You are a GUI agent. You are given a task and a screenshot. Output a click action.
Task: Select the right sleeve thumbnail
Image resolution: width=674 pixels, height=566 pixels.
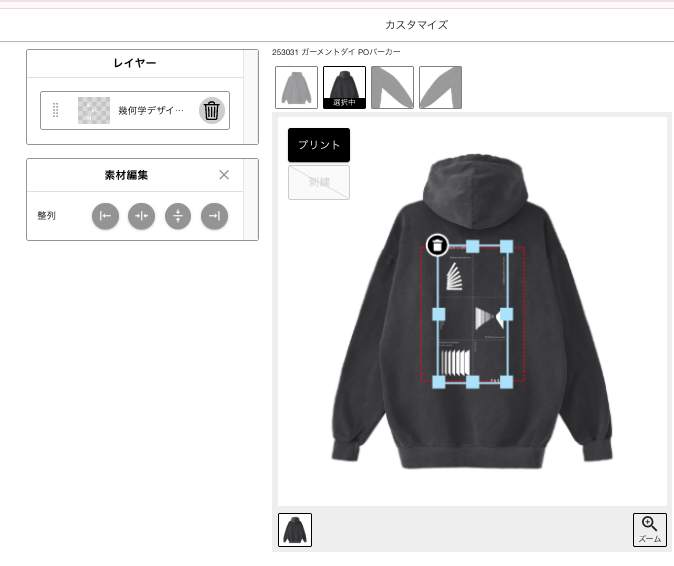441,87
